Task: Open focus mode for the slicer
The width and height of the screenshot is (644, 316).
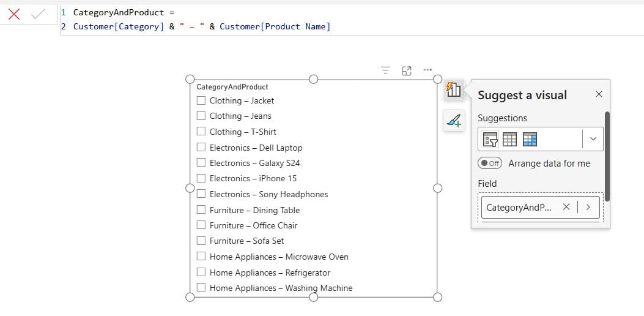Action: tap(406, 71)
